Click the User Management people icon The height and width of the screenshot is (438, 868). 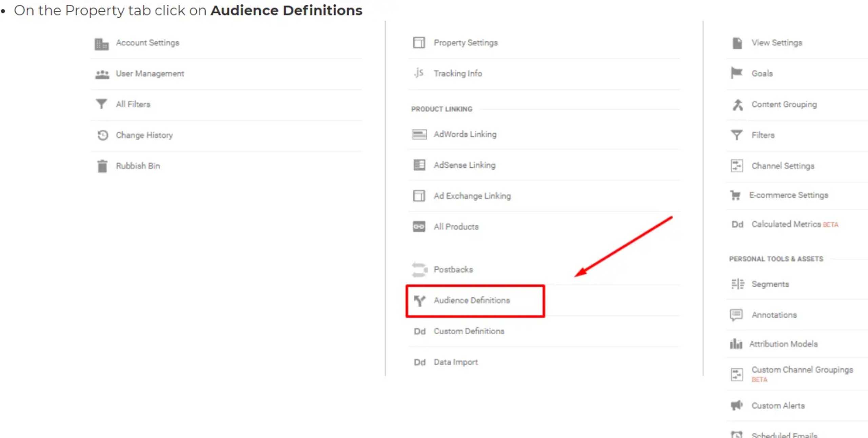[102, 74]
